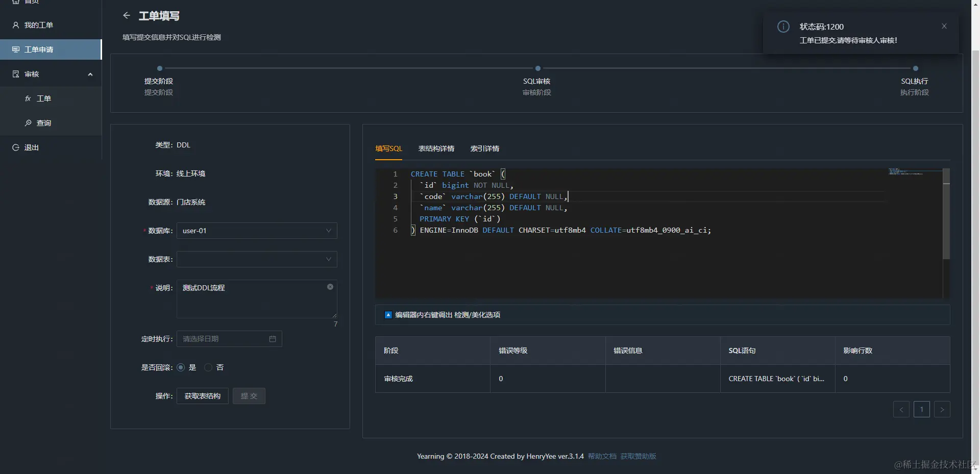Click the logout icon beside 退出
The width and height of the screenshot is (980, 474).
pos(16,147)
